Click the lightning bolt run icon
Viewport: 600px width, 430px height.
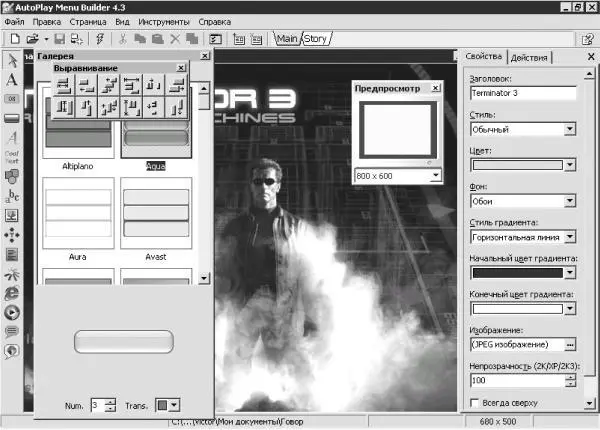tap(100, 39)
